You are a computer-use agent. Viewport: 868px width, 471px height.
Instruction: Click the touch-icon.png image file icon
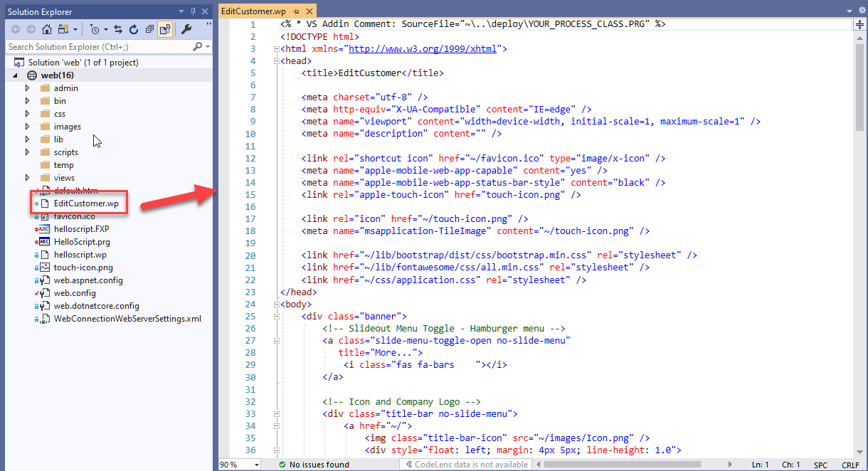tap(45, 268)
